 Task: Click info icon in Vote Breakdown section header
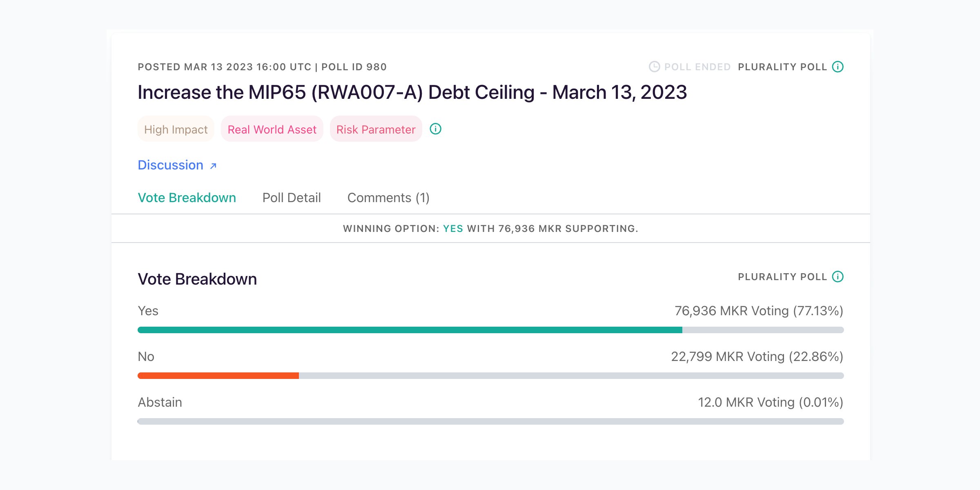coord(837,276)
